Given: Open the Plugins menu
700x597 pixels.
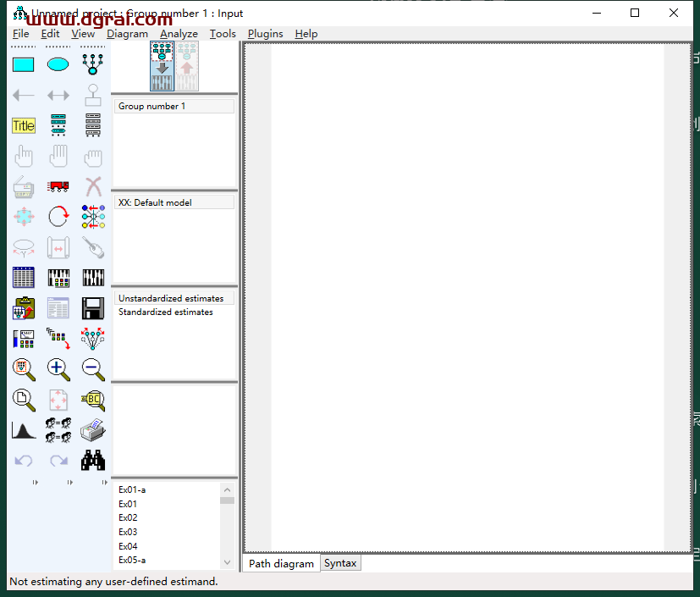Looking at the screenshot, I should 265,34.
